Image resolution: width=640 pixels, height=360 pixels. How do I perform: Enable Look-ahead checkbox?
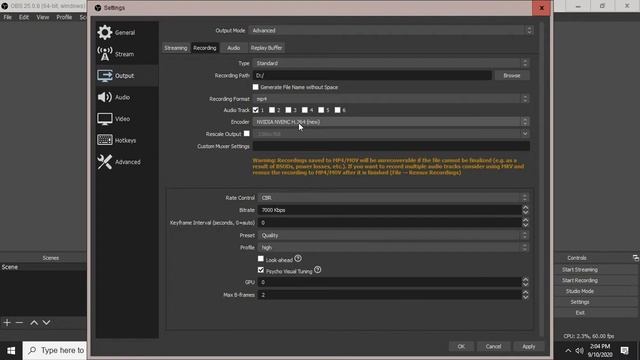261,258
